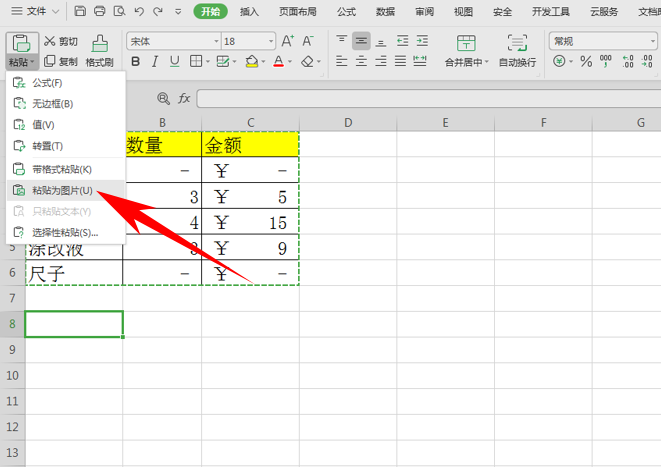The height and width of the screenshot is (471, 661).
Task: Increase font size A+ icon
Action: point(288,41)
